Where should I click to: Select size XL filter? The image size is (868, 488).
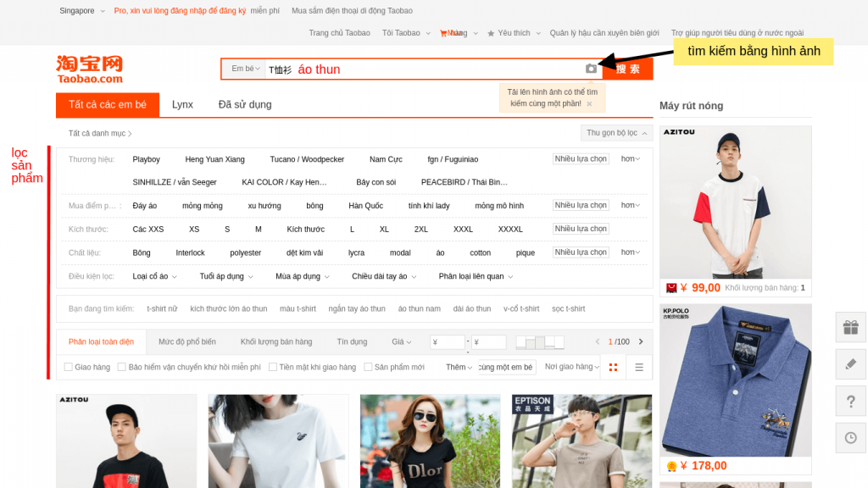[x=384, y=229]
